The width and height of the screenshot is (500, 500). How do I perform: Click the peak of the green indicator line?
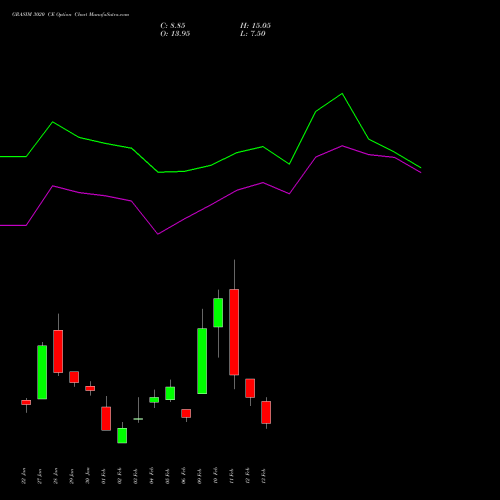coord(342,94)
